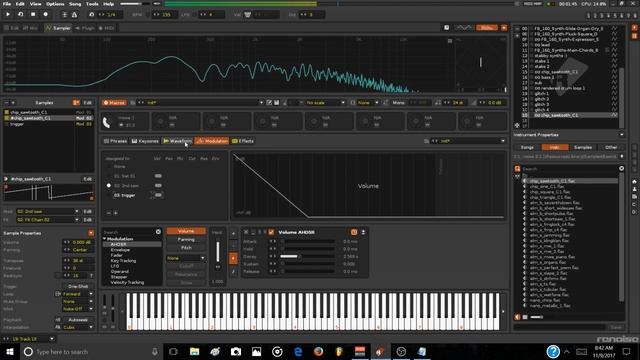Open the Mod set 02 2nd saw dropdown
Image resolution: width=640 pixels, height=360 pixels.
pyautogui.click(x=47, y=211)
